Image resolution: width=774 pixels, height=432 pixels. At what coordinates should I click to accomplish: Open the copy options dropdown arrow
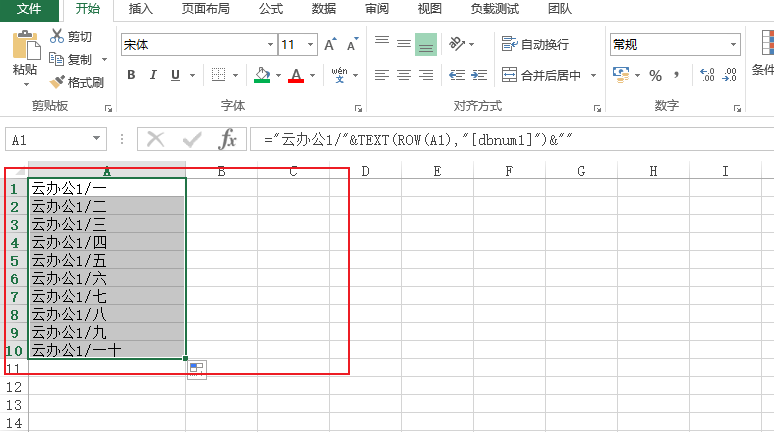tap(104, 60)
